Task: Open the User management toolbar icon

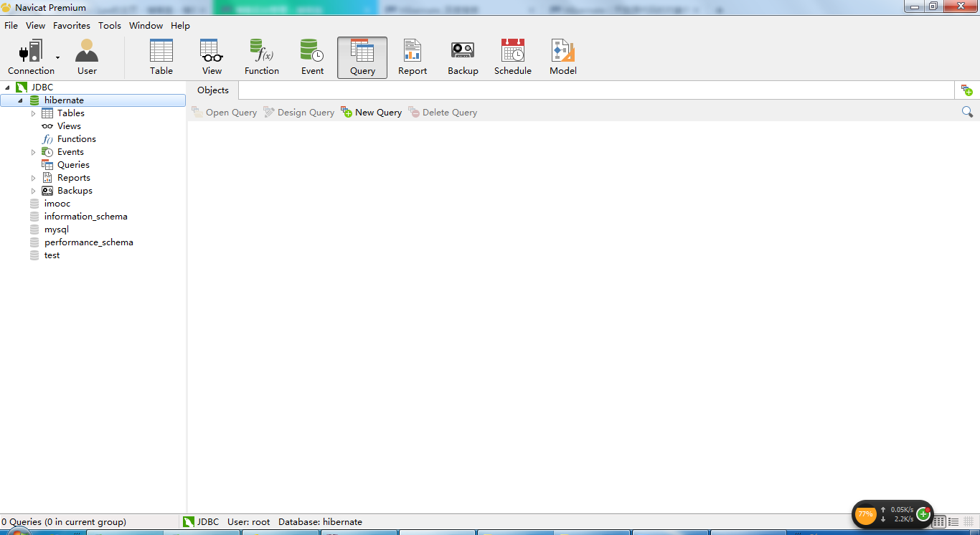Action: point(87,57)
